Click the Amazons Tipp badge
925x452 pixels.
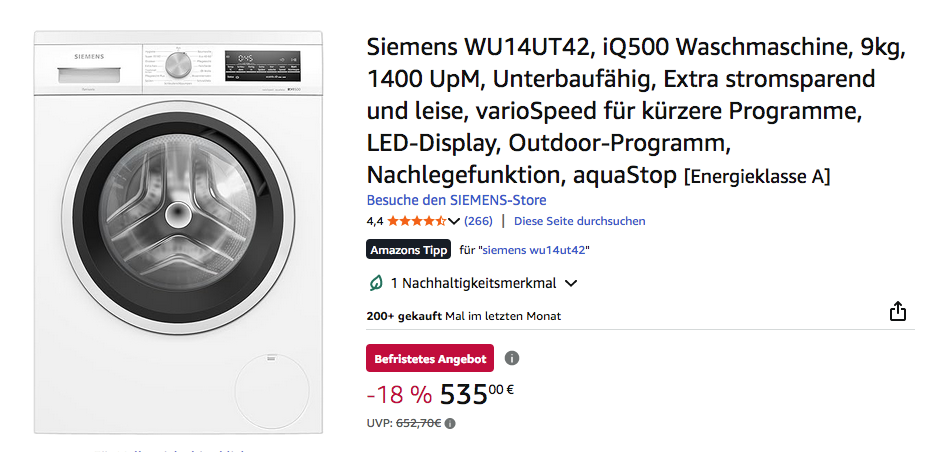(x=408, y=250)
